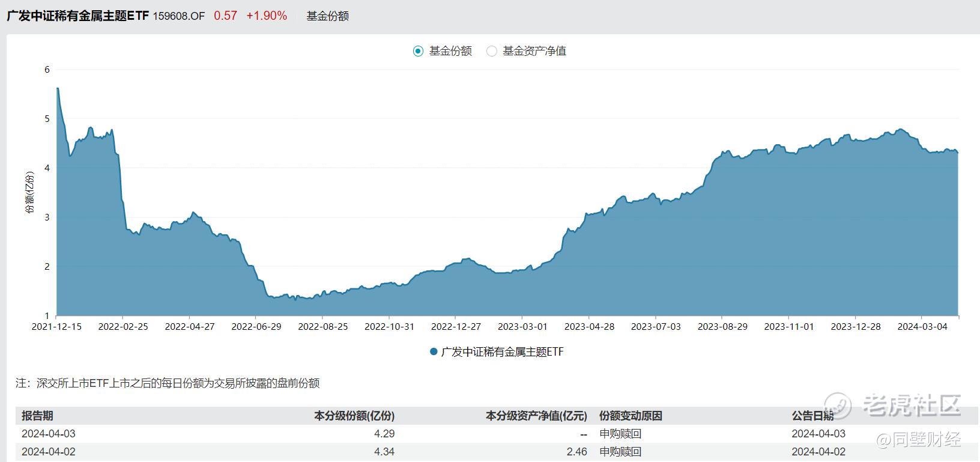Click the y-axis value 3
980x462 pixels.
[x=47, y=217]
